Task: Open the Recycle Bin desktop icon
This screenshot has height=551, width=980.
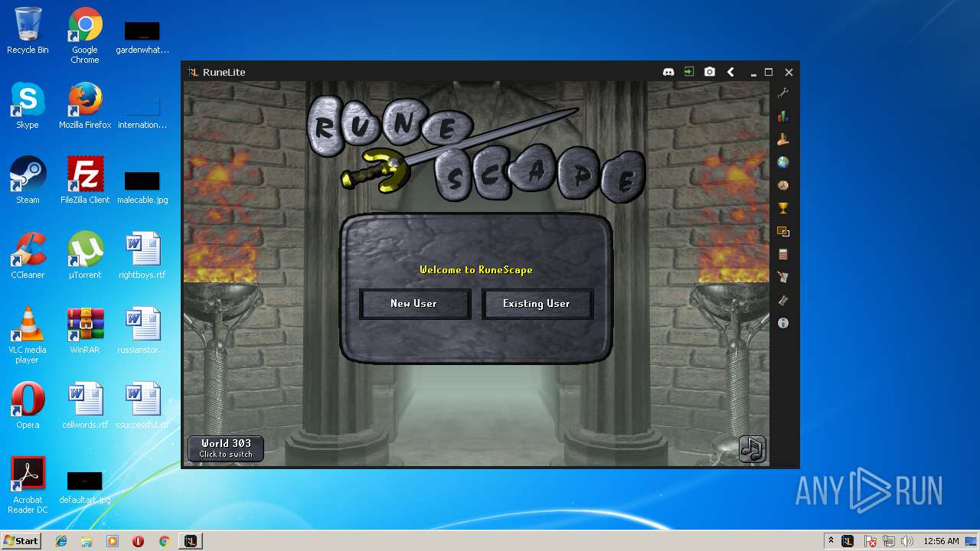Action: pyautogui.click(x=28, y=31)
